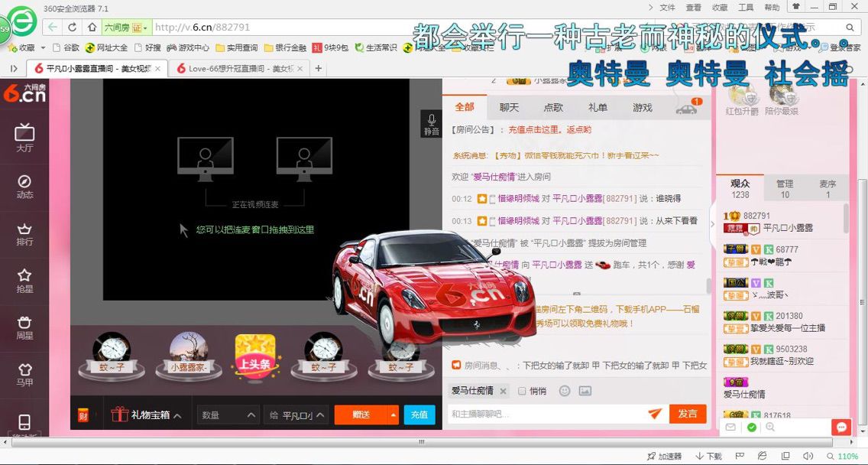Change the 110% page zoom level

click(843, 456)
